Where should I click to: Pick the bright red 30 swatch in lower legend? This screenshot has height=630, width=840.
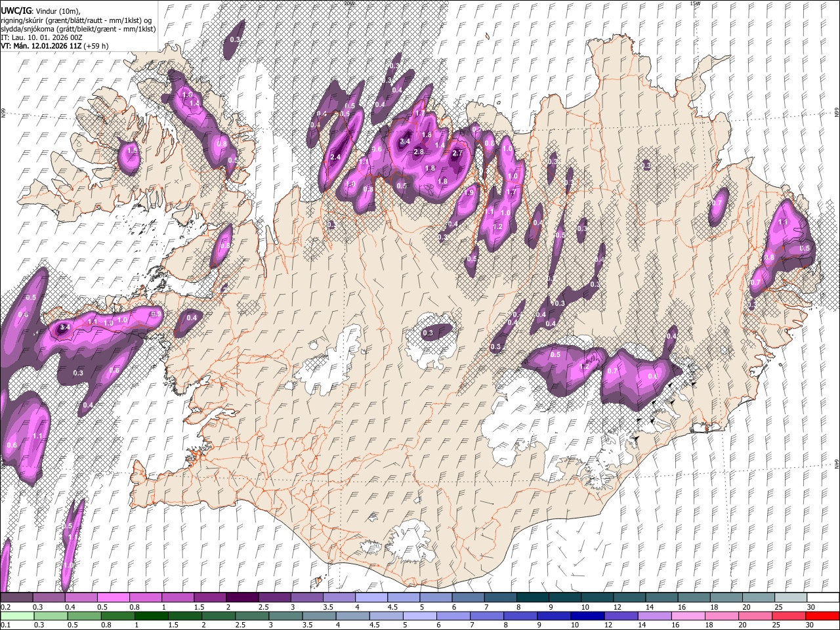[x=823, y=616]
